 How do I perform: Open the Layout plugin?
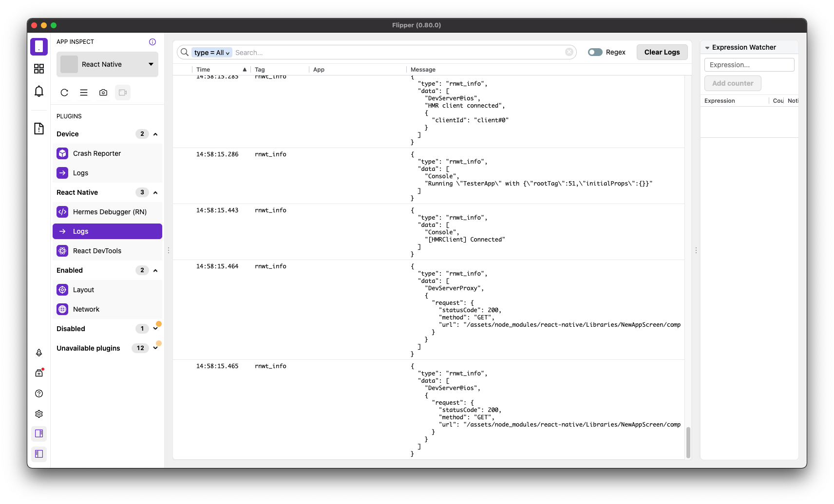click(x=107, y=290)
